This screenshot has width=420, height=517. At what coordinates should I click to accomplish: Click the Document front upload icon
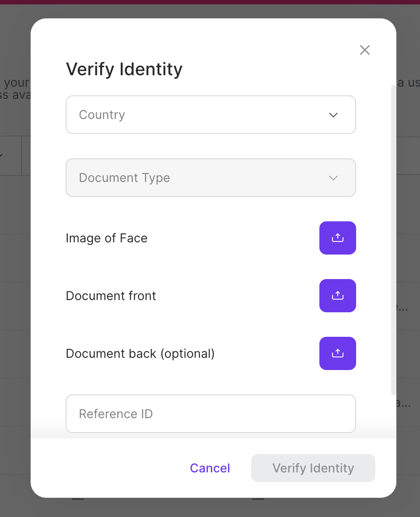[337, 296]
